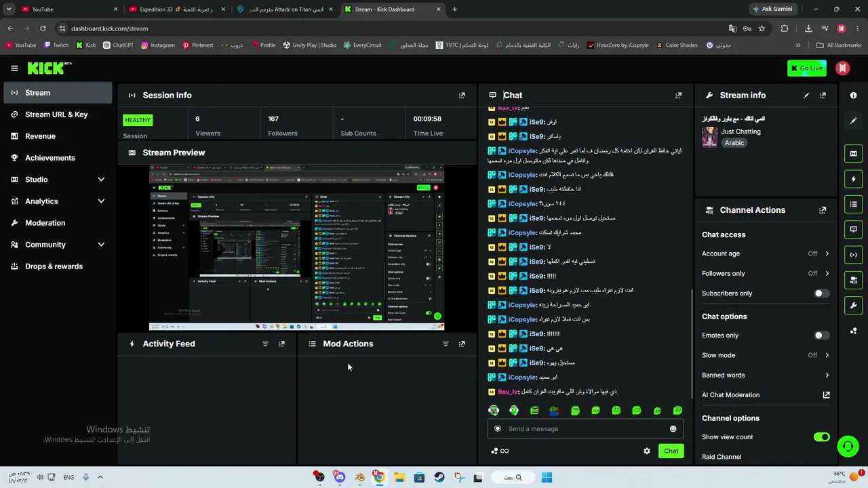Click the user avatar in the top right

coord(843,68)
